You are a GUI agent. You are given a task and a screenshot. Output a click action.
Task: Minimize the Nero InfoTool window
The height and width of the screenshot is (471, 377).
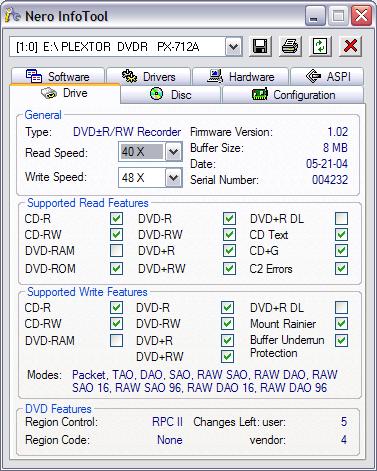click(314, 16)
